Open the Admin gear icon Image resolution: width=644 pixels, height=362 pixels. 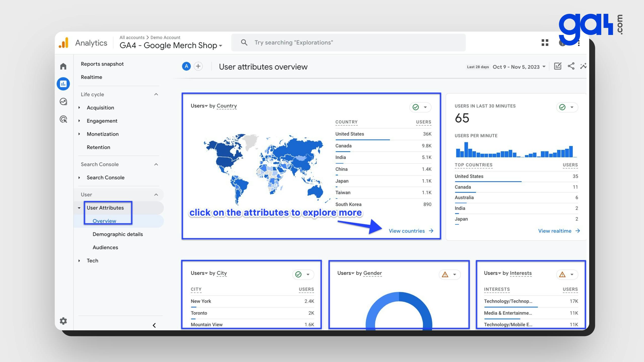(63, 321)
